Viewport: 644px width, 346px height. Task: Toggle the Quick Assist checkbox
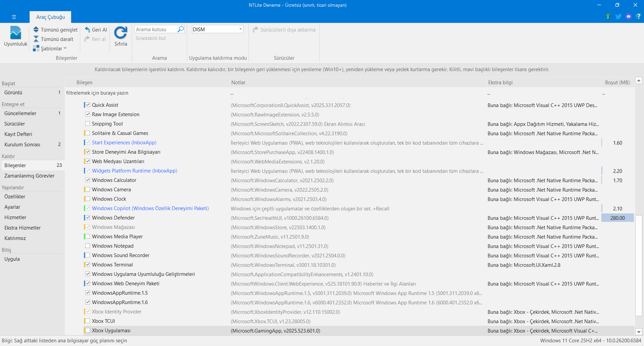pyautogui.click(x=88, y=105)
